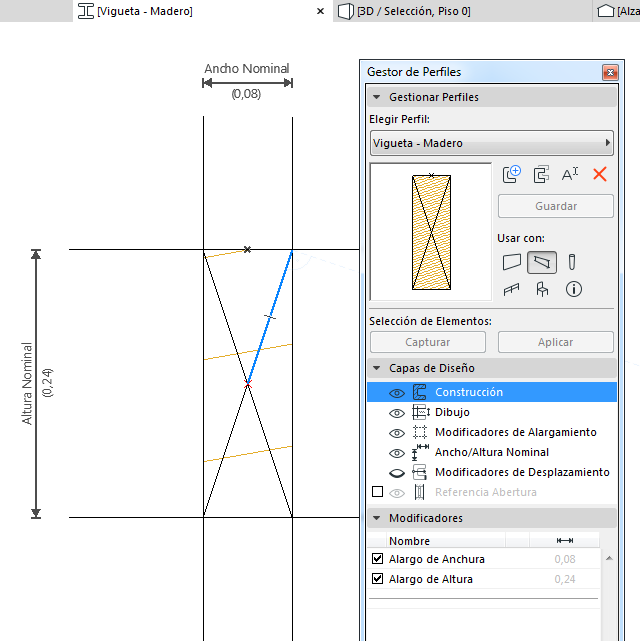Select the Ancho/Altura Nominal row
Screen dimensions: 640x641
tap(492, 452)
